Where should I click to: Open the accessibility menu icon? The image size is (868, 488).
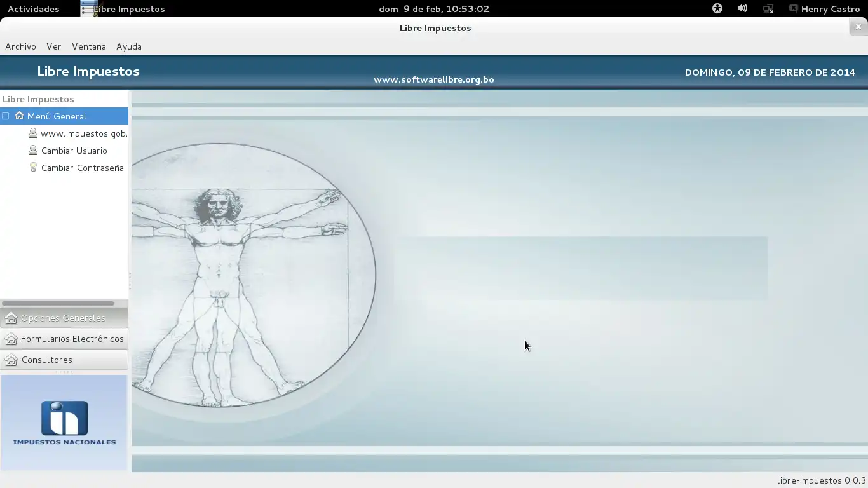(x=717, y=8)
